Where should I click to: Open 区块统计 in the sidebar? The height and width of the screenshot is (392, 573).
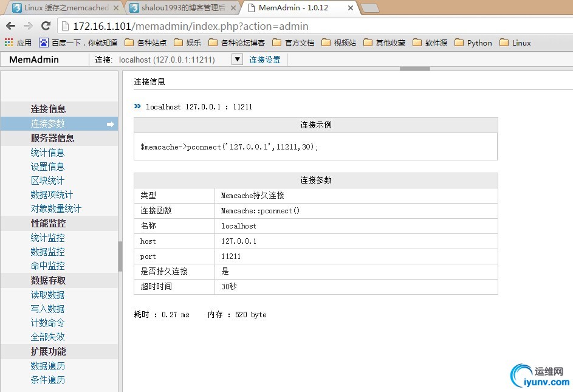(47, 181)
